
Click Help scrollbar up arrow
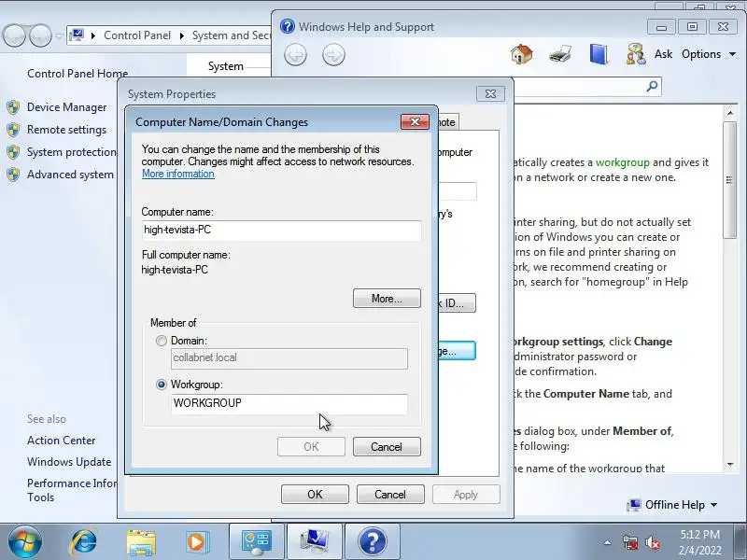(730, 113)
